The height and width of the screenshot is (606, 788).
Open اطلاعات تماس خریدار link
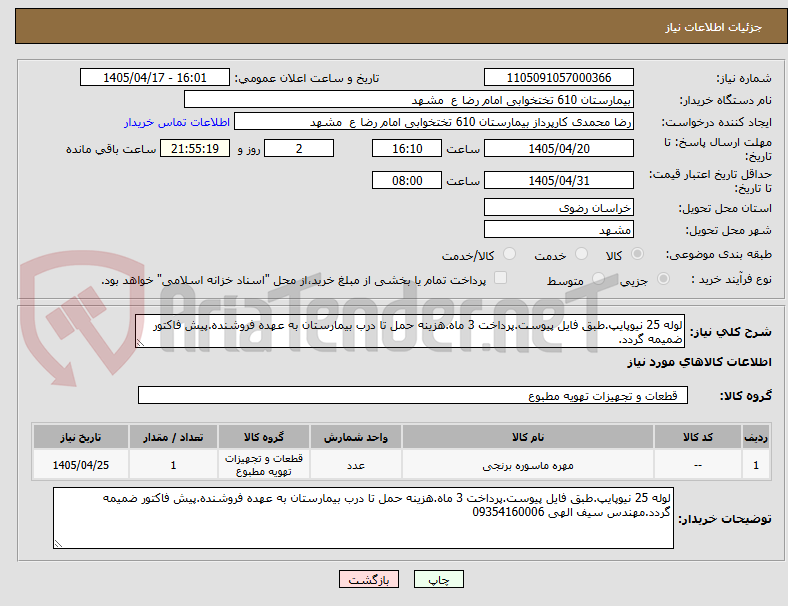pyautogui.click(x=177, y=122)
